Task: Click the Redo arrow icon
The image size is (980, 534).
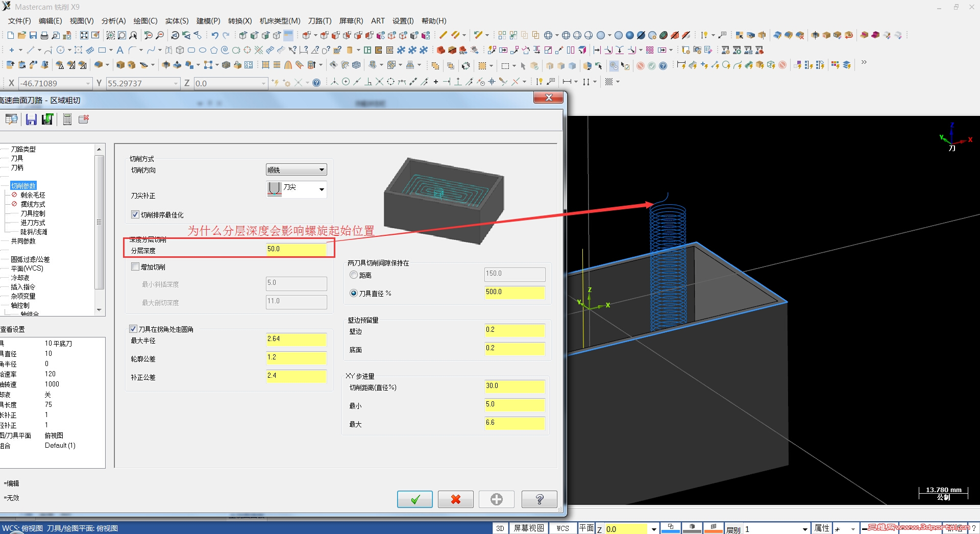Action: tap(226, 35)
